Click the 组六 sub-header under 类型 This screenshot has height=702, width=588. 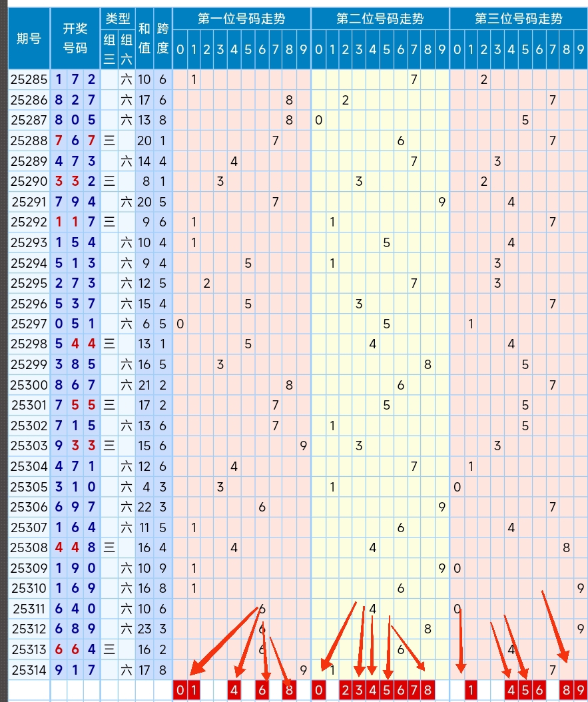tap(127, 49)
